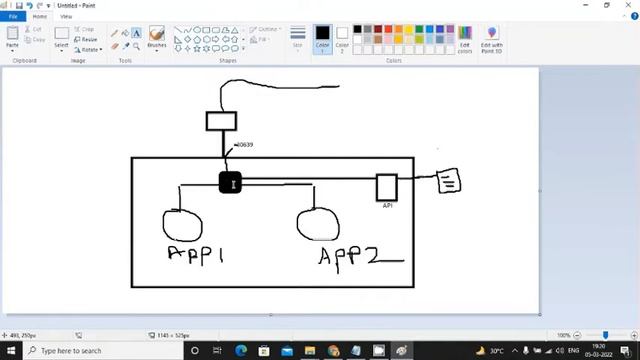Click the taskbar search box
Screen dimensions: 640x360
pos(103,351)
